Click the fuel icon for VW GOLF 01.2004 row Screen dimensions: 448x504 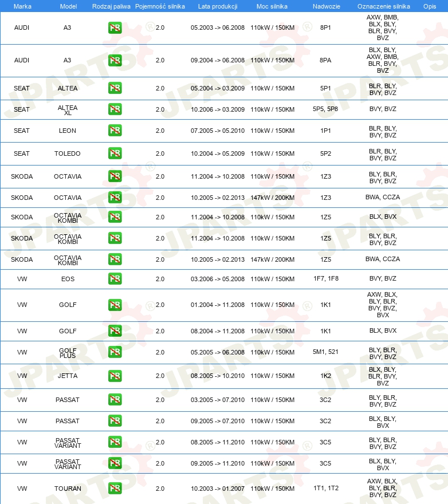click(115, 305)
